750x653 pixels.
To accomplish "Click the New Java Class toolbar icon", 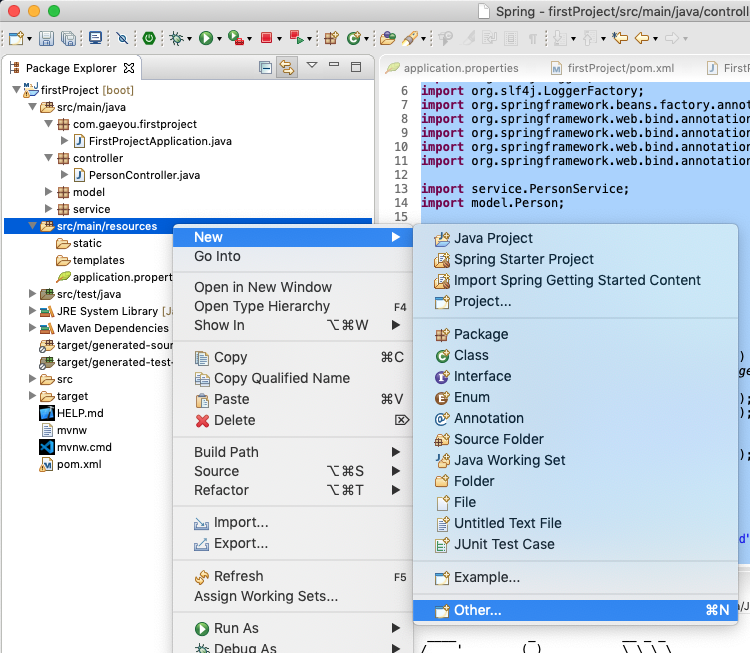I will 354,38.
